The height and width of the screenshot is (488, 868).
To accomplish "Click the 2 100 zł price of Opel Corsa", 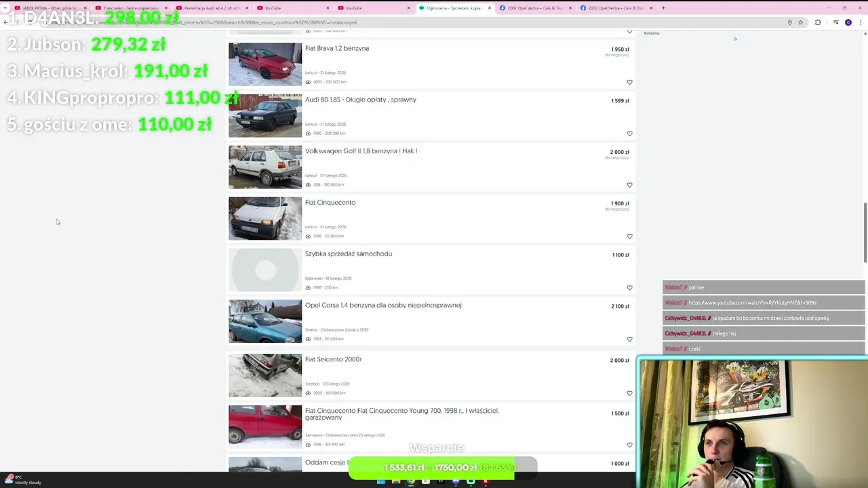I will point(620,306).
